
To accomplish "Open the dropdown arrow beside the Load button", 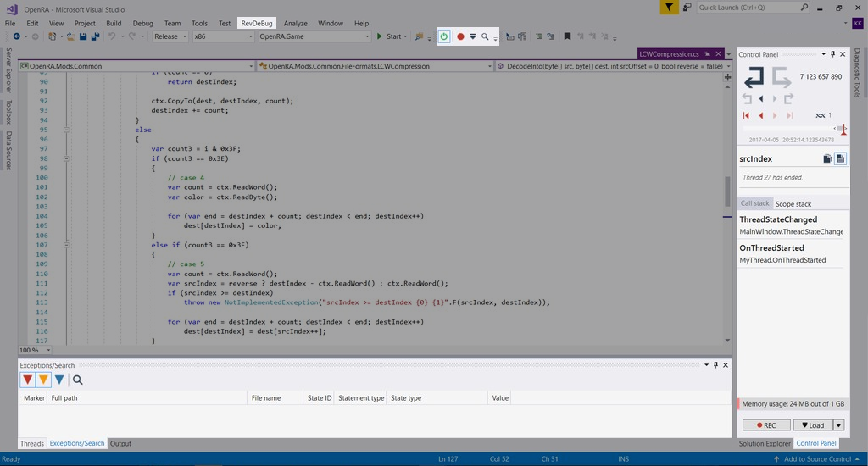I will pos(839,425).
